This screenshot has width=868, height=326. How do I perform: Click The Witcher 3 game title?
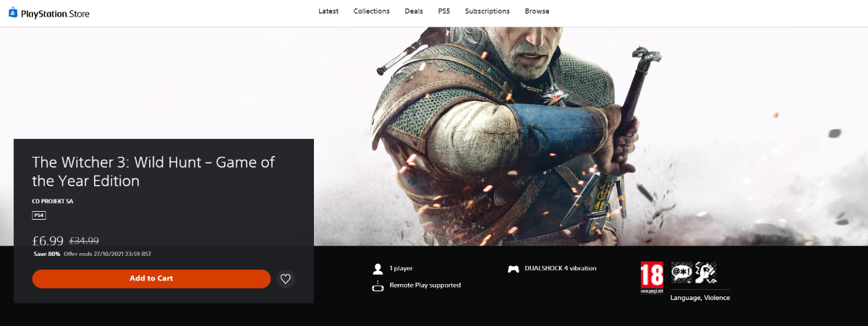pos(153,171)
